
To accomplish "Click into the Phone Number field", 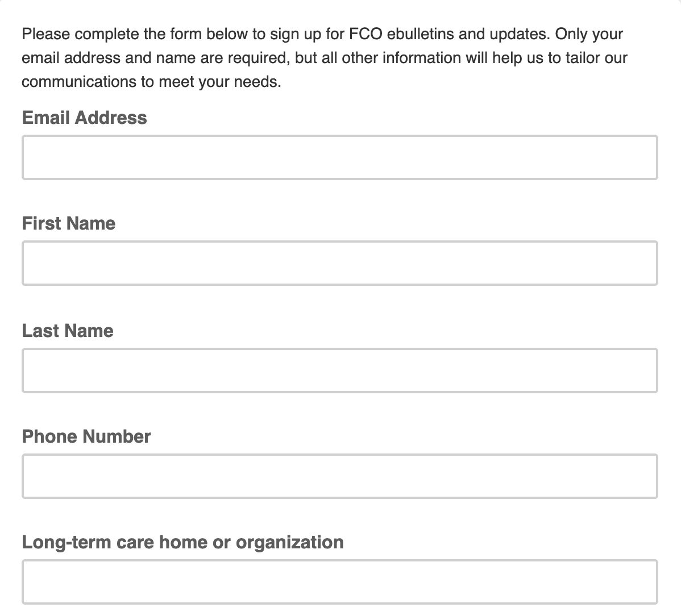I will (339, 476).
